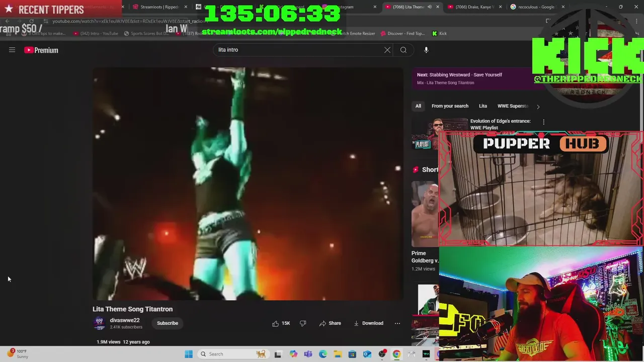Dislike the Lita Theme Song video

(303, 323)
